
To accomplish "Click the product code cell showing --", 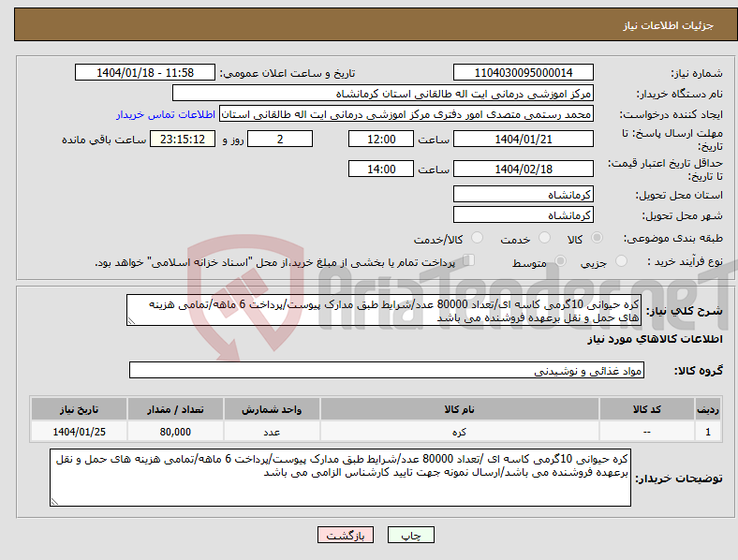I will point(647,432).
